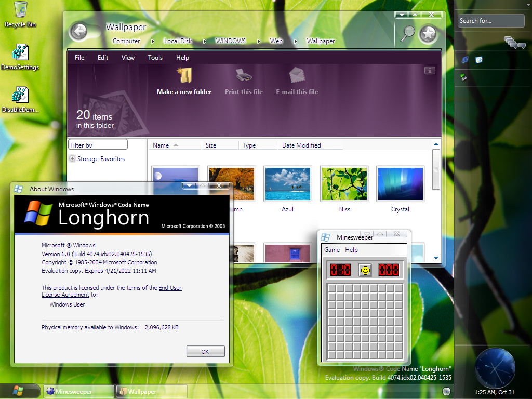Image resolution: width=532 pixels, height=399 pixels.
Task: Click scroll up arrow in file list
Action: point(436,144)
